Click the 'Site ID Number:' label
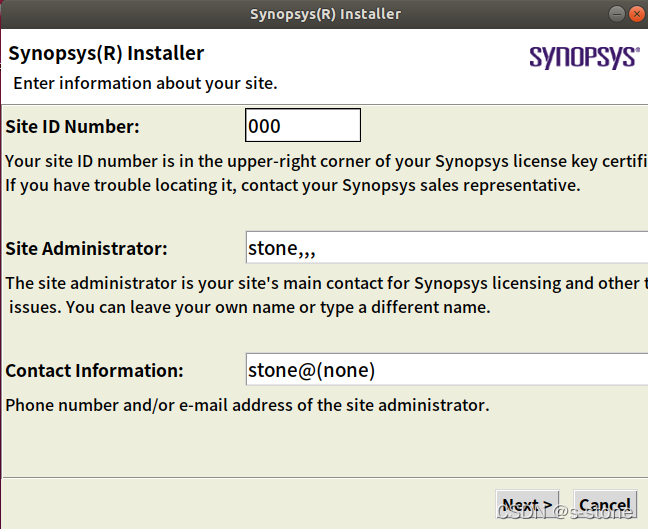648x529 pixels. click(72, 126)
